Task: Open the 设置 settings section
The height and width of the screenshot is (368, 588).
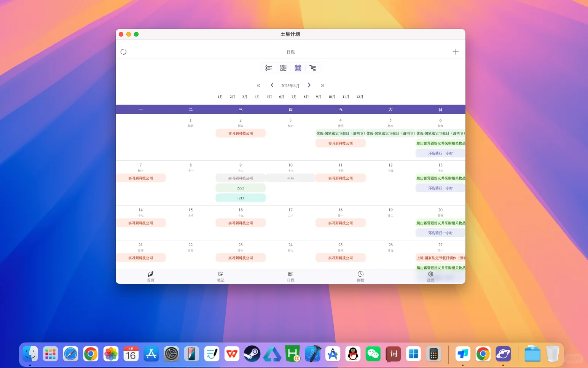Action: pyautogui.click(x=430, y=276)
